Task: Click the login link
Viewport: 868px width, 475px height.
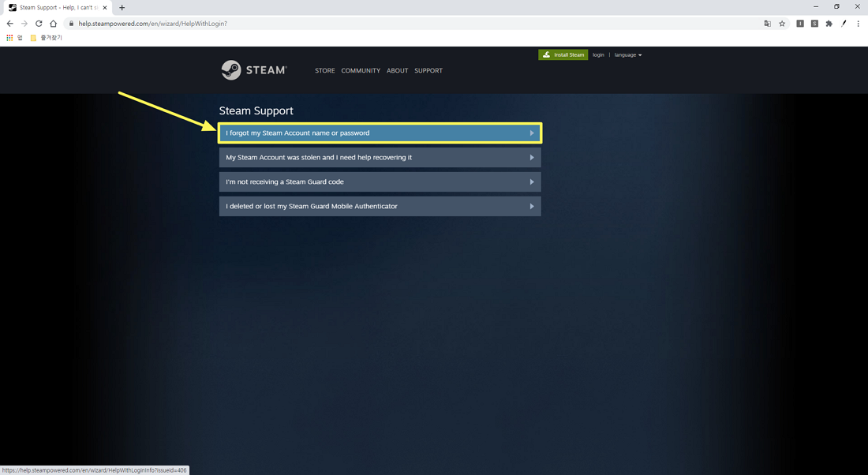Action: pos(598,54)
